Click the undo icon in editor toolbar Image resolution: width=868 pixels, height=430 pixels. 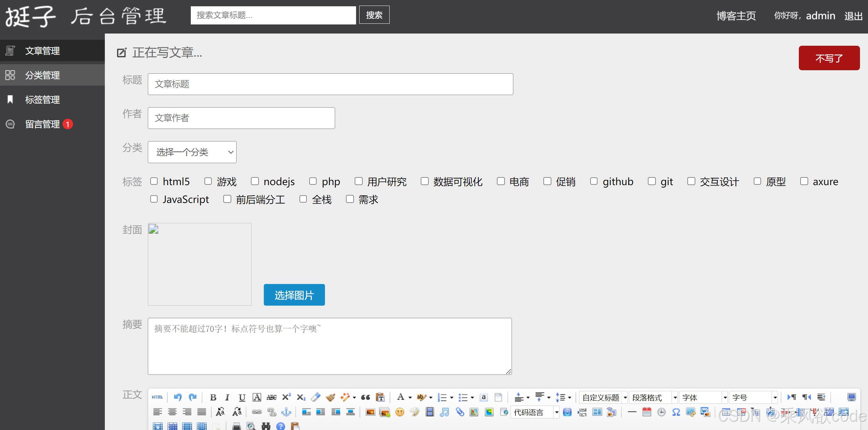(178, 397)
